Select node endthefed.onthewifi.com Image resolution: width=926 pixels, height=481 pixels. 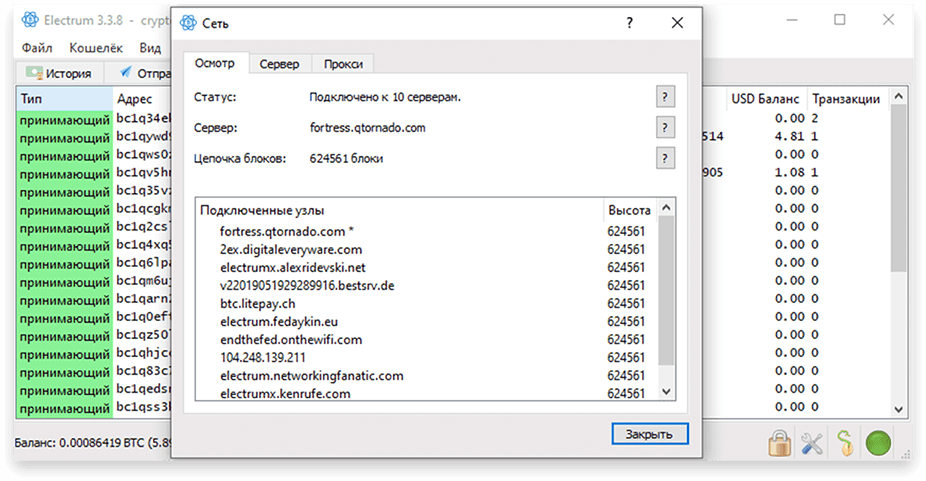coord(291,340)
